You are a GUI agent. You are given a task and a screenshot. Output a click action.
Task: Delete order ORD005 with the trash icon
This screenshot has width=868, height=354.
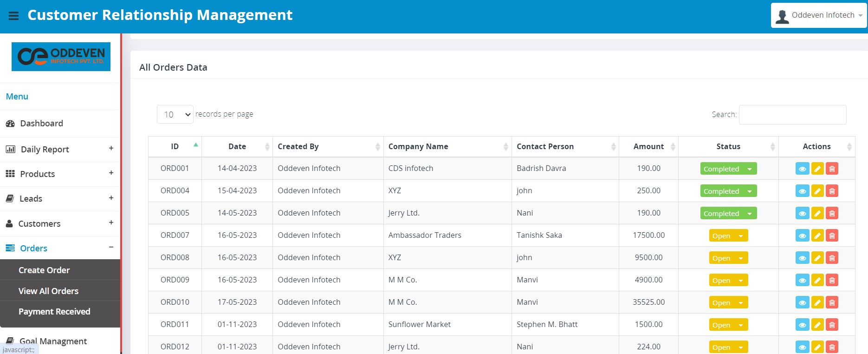[832, 213]
